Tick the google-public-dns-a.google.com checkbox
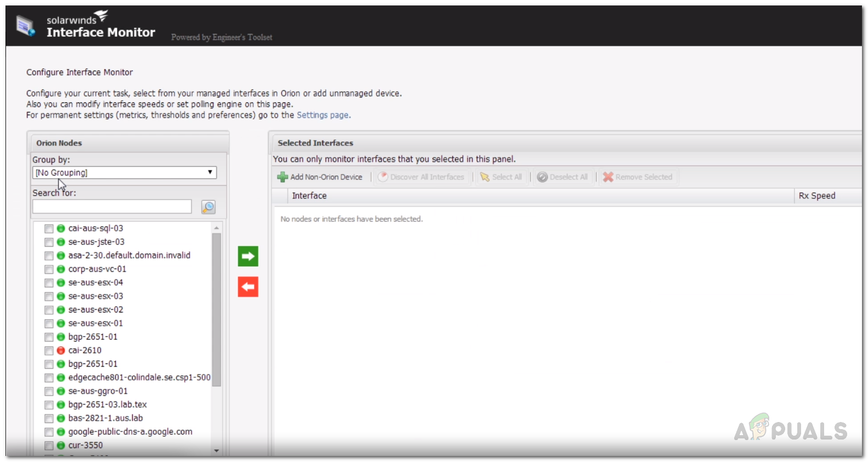 (x=49, y=432)
